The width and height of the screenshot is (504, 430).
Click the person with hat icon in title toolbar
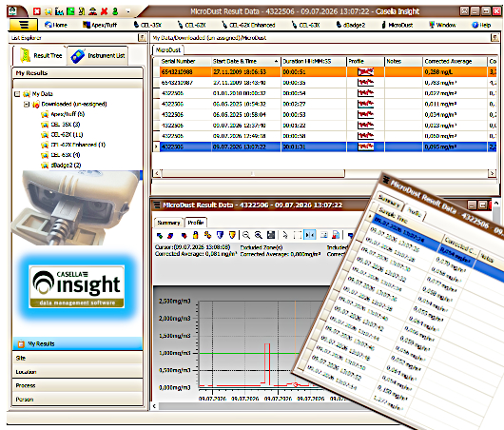[x=93, y=11]
